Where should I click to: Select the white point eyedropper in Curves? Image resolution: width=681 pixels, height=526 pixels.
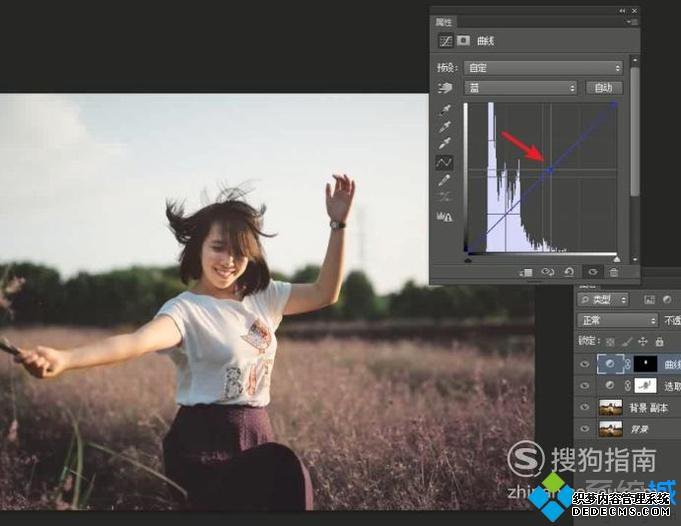coord(443,144)
